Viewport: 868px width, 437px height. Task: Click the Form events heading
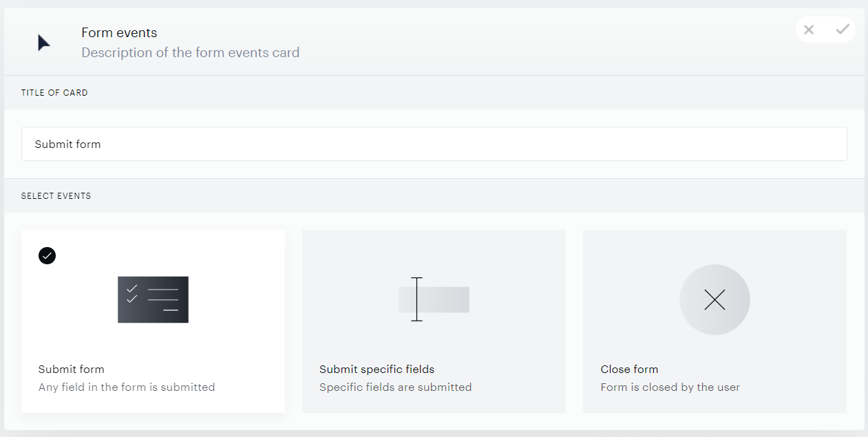pos(119,32)
